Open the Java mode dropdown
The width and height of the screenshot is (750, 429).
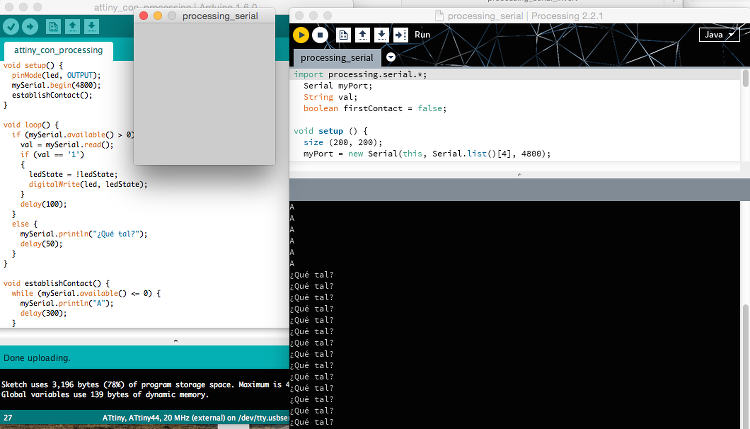click(719, 35)
